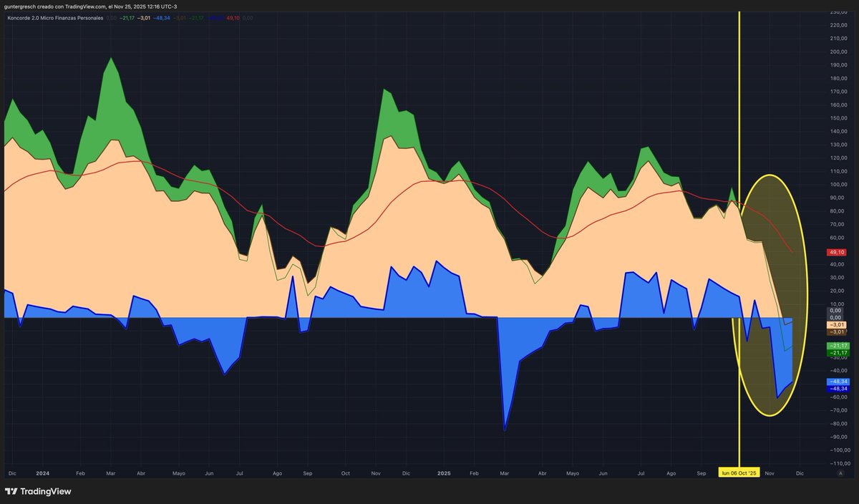Select the Koncorde 2.0 Micro Finanzas Personales title

pyautogui.click(x=55, y=18)
